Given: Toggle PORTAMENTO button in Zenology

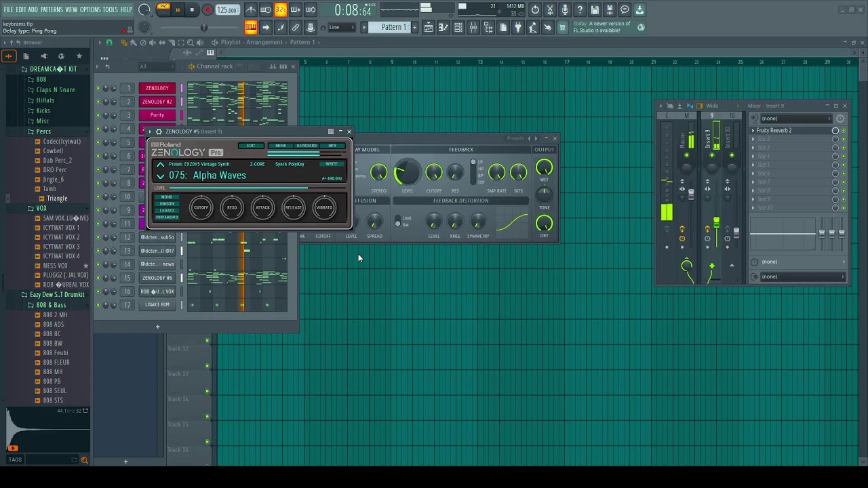Looking at the screenshot, I should pos(167,217).
